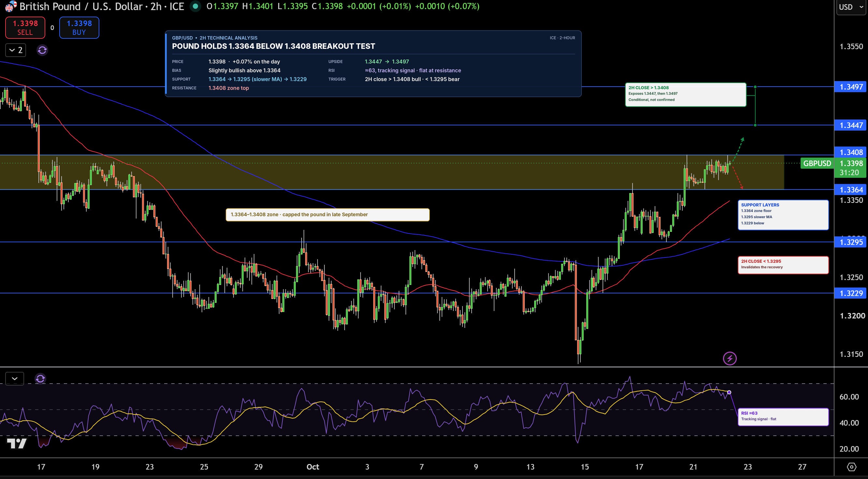This screenshot has width=868, height=479.
Task: Click the RSI ≈63 annotation box
Action: [783, 417]
